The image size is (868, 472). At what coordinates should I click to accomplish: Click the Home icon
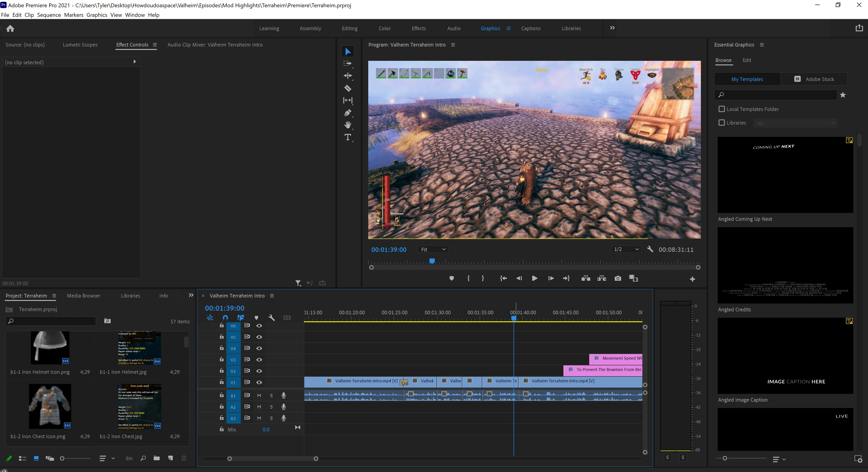tap(10, 29)
